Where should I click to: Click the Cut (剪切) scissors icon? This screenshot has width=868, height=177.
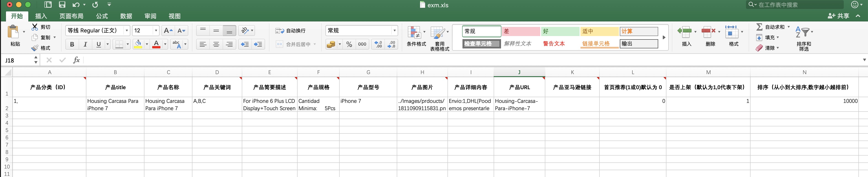pos(35,27)
